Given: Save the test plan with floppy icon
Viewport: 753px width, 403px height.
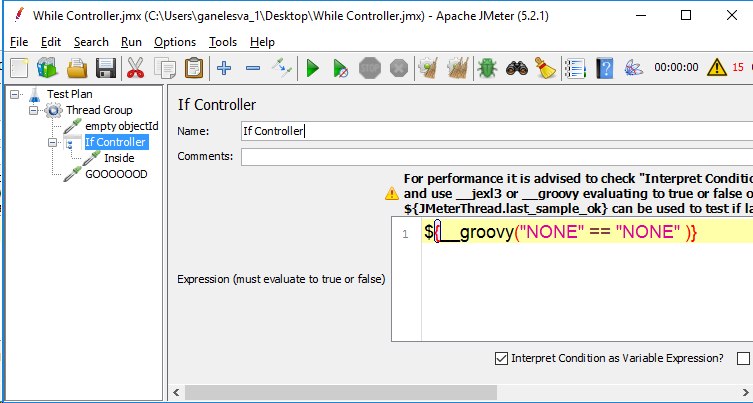Looking at the screenshot, I should coord(106,68).
